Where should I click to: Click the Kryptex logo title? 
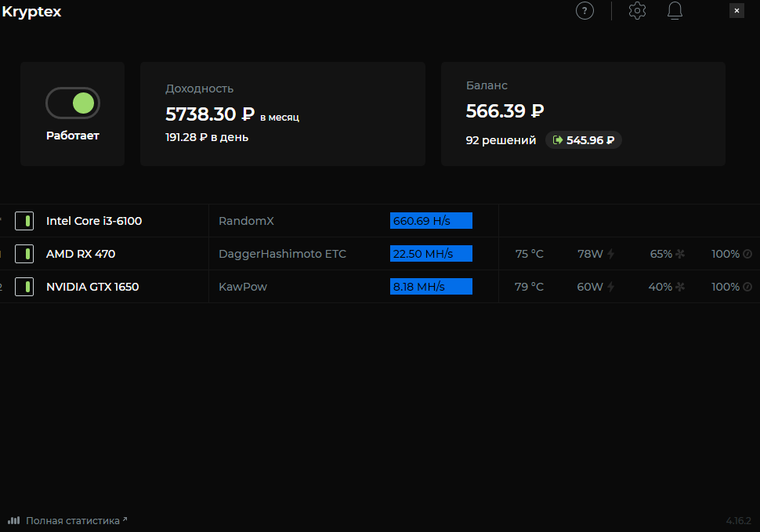pyautogui.click(x=31, y=12)
